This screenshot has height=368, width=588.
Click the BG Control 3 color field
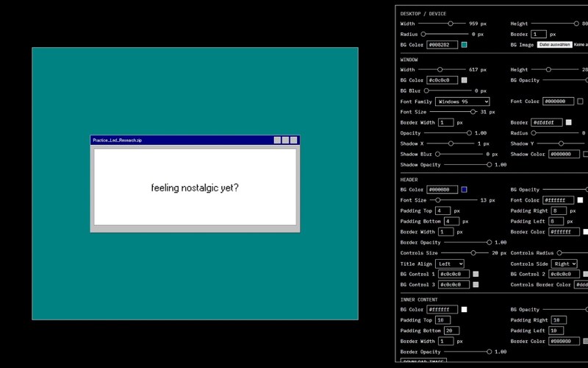click(x=453, y=285)
